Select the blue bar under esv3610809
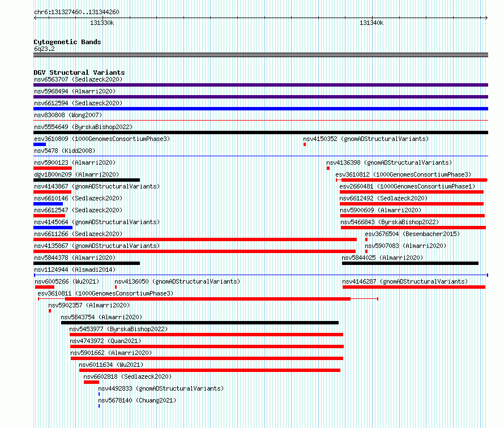This screenshot has width=504, height=428. pos(40,144)
